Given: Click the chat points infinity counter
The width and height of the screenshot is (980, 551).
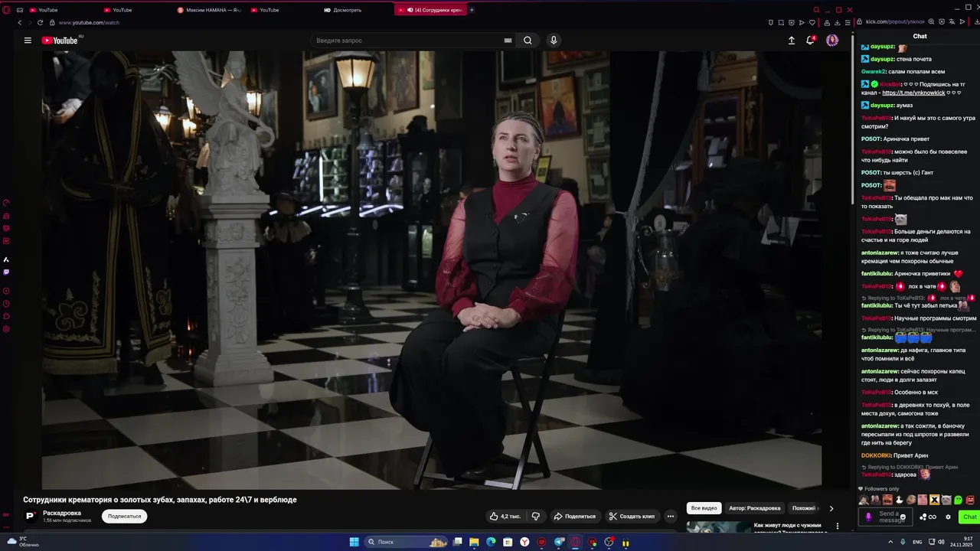Looking at the screenshot, I should [x=928, y=517].
